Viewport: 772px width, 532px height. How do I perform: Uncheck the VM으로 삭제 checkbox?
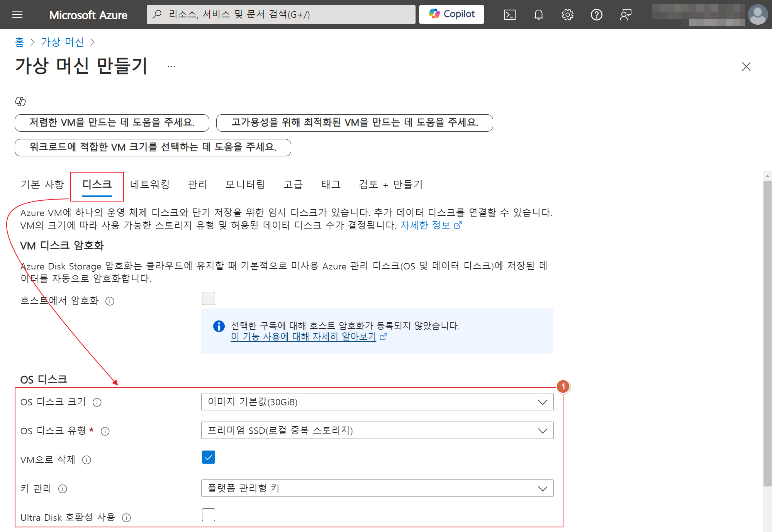point(209,457)
